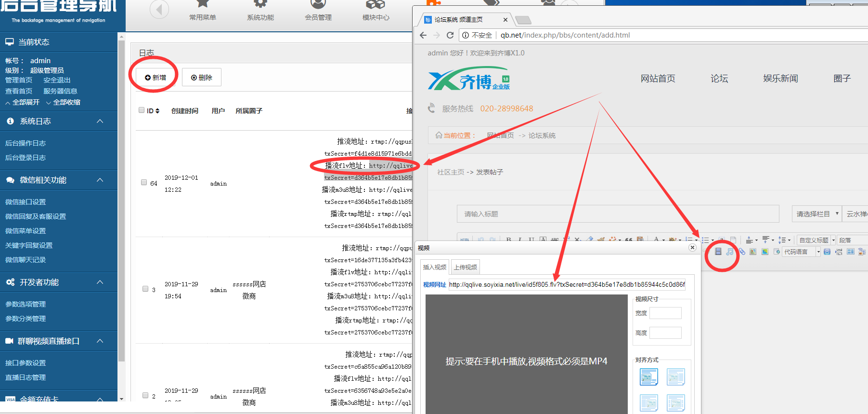Reload the page with browser refresh icon
This screenshot has height=414, width=868.
click(450, 35)
